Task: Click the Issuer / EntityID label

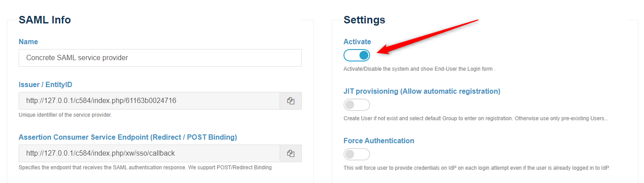Action: tap(45, 84)
